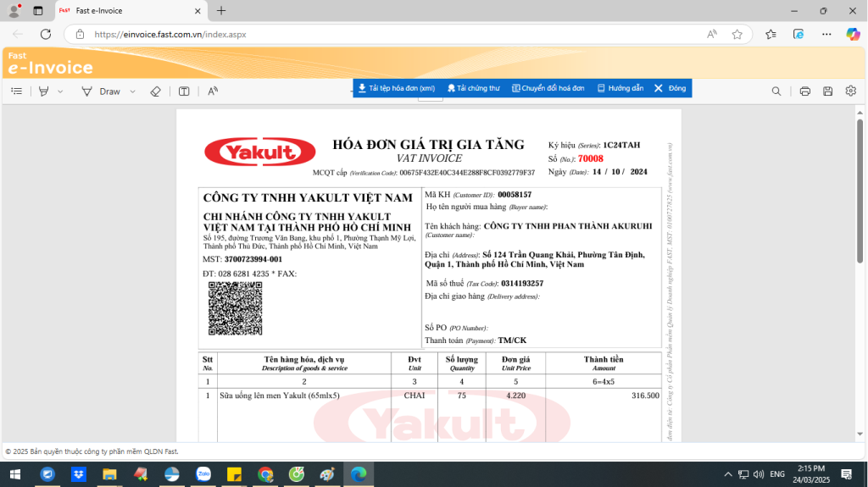
Task: Click the invoice QR code
Action: point(236,308)
